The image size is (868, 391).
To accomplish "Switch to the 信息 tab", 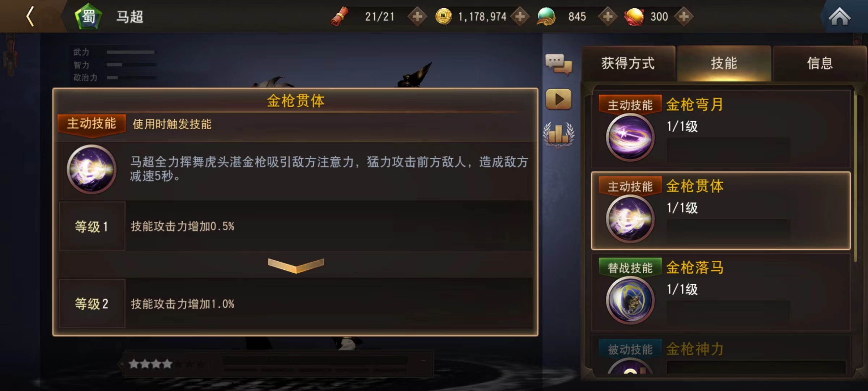I will point(820,63).
